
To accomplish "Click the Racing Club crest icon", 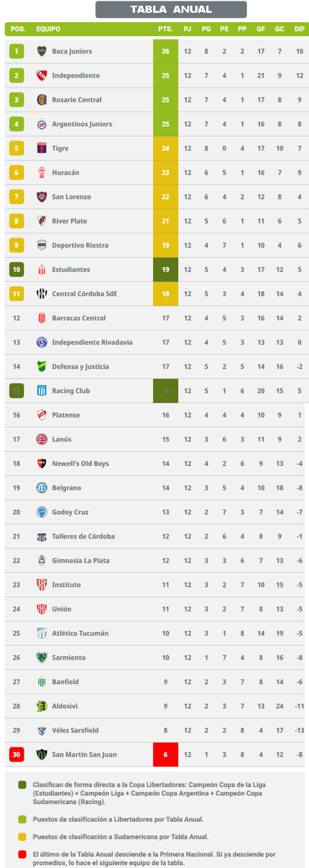I will (41, 391).
